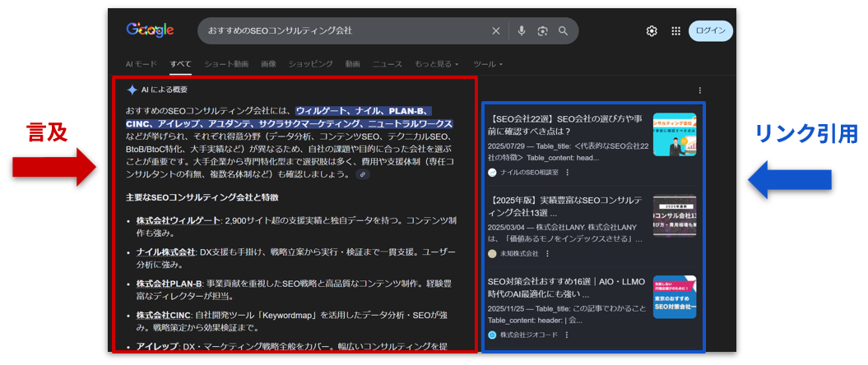Click thumbnail of コンサル会社13選 article
This screenshot has width=868, height=365.
pos(675,215)
